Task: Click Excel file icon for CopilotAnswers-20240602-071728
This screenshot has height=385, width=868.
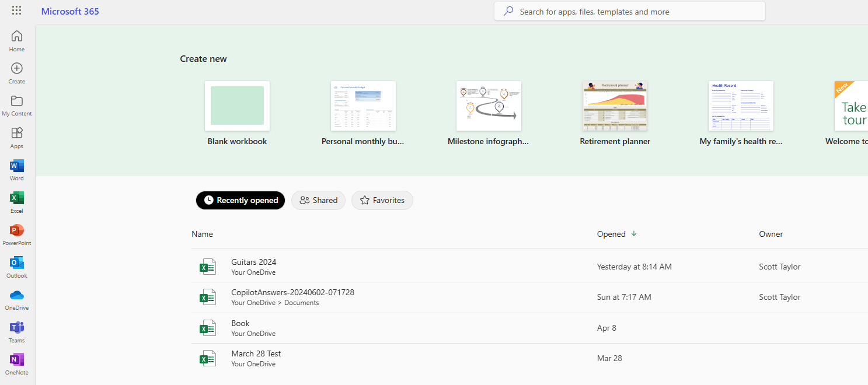Action: point(207,297)
